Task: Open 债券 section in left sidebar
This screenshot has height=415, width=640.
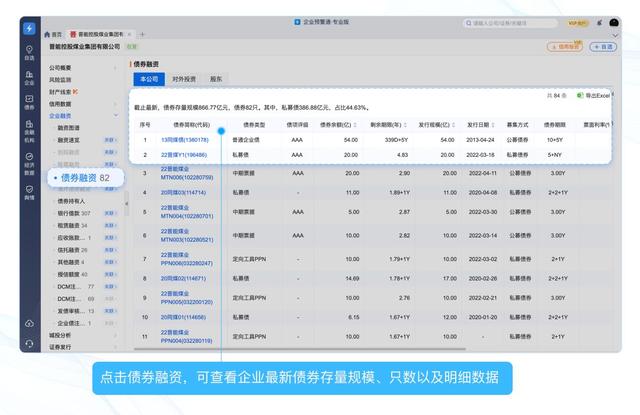Action: (29, 102)
